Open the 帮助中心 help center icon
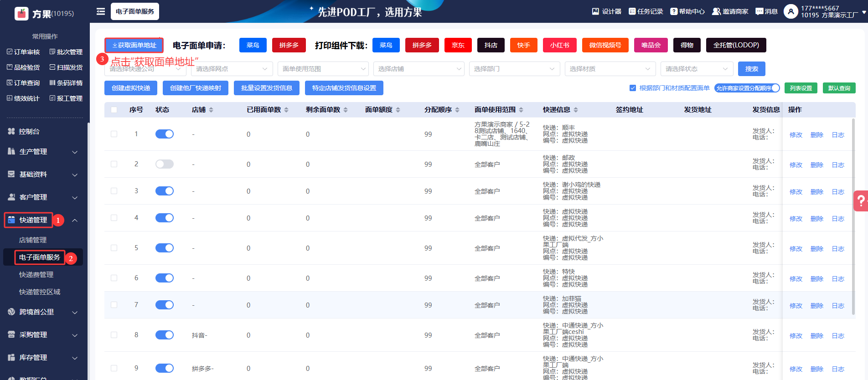The height and width of the screenshot is (380, 868). pyautogui.click(x=674, y=11)
